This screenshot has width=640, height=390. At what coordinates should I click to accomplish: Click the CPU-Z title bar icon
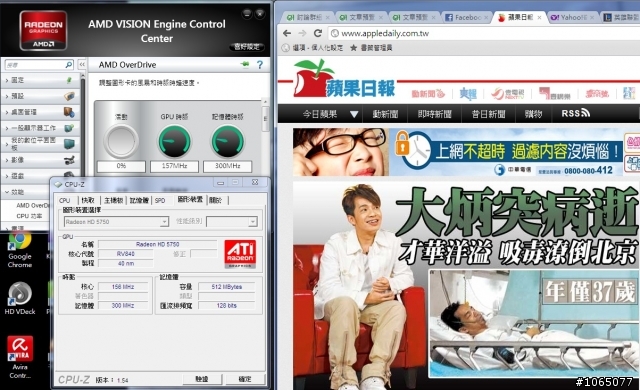(58, 184)
